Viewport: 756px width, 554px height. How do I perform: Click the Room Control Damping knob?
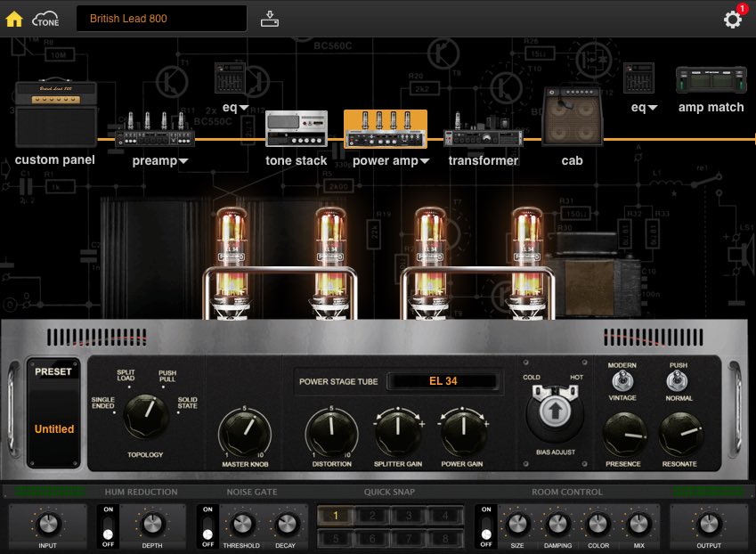(557, 524)
